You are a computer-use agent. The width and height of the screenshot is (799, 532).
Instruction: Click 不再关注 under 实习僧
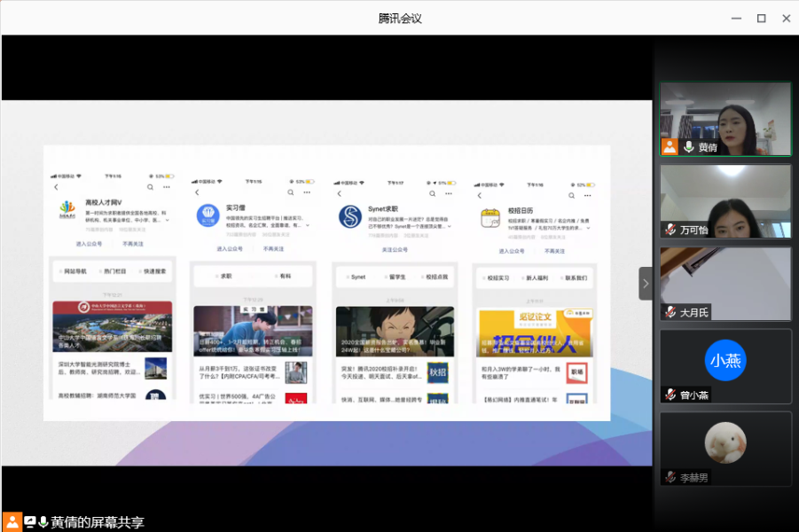pyautogui.click(x=274, y=249)
